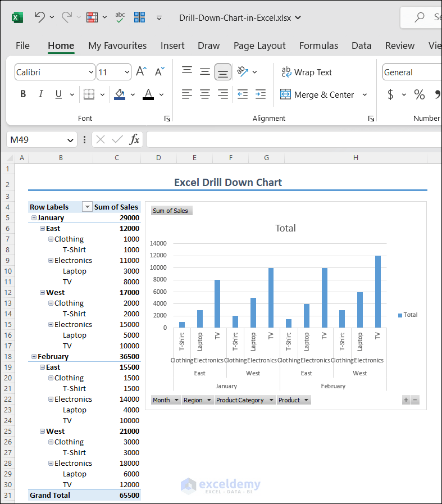Expand entire field plus button on chart
This screenshot has height=504, width=442.
coord(406,400)
